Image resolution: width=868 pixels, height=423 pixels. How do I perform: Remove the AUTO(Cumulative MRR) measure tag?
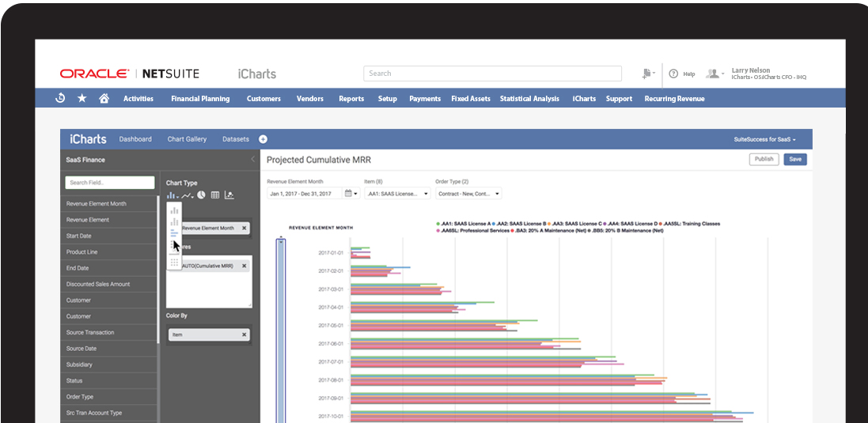click(x=244, y=266)
